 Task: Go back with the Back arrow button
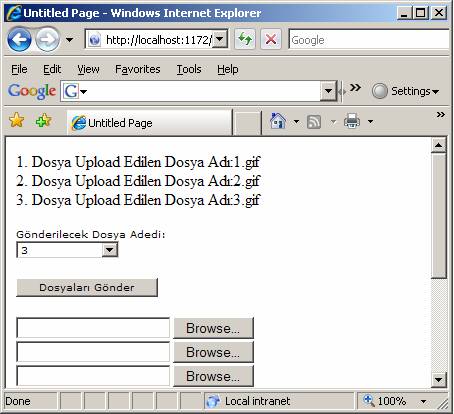pyautogui.click(x=19, y=40)
